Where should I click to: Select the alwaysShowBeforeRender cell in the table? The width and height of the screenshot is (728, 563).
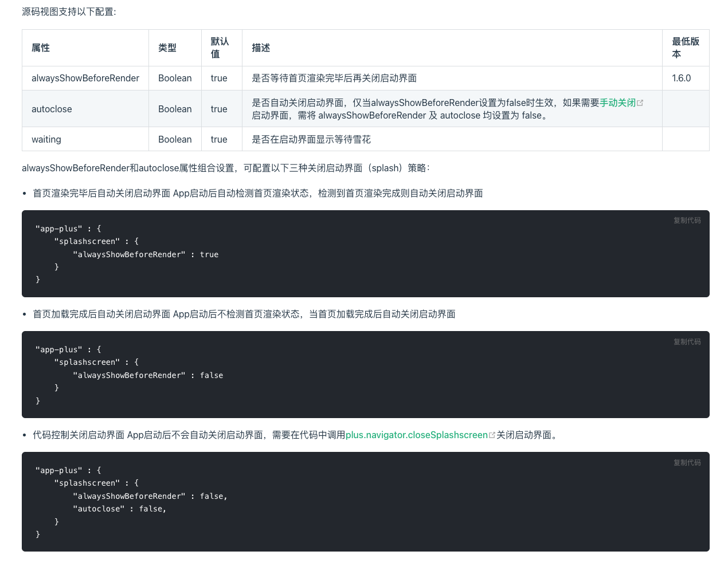(85, 78)
